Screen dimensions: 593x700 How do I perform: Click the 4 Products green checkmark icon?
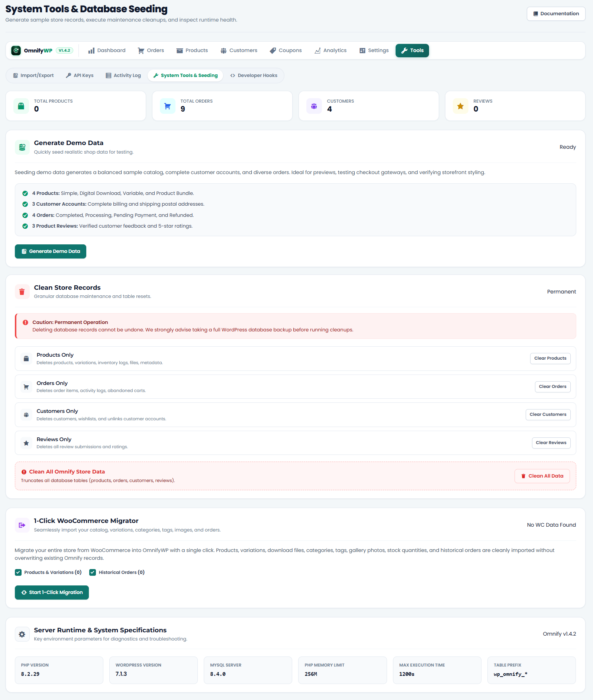(x=25, y=193)
